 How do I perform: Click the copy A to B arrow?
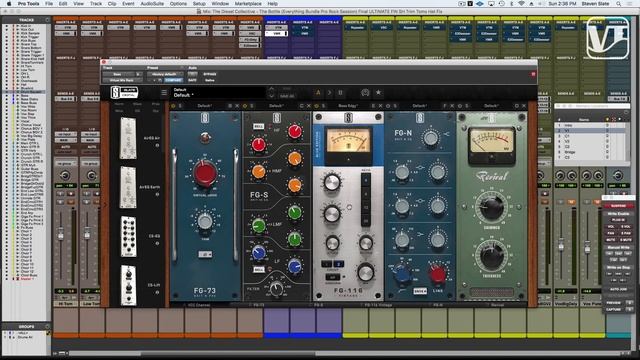329,93
